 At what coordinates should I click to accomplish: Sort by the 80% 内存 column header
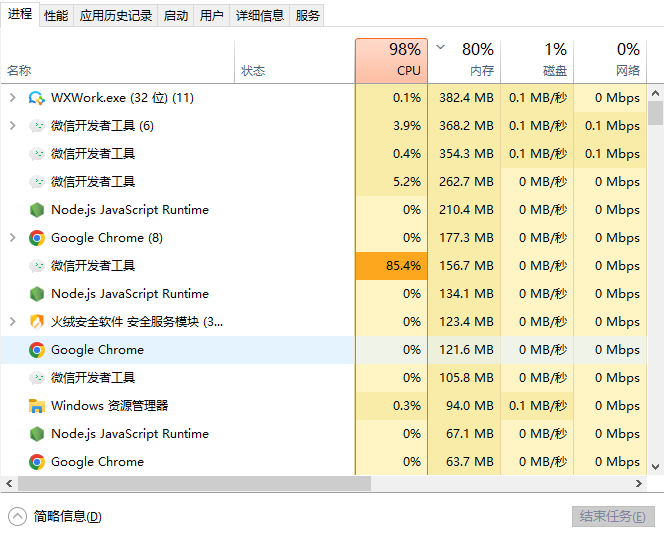pyautogui.click(x=464, y=61)
